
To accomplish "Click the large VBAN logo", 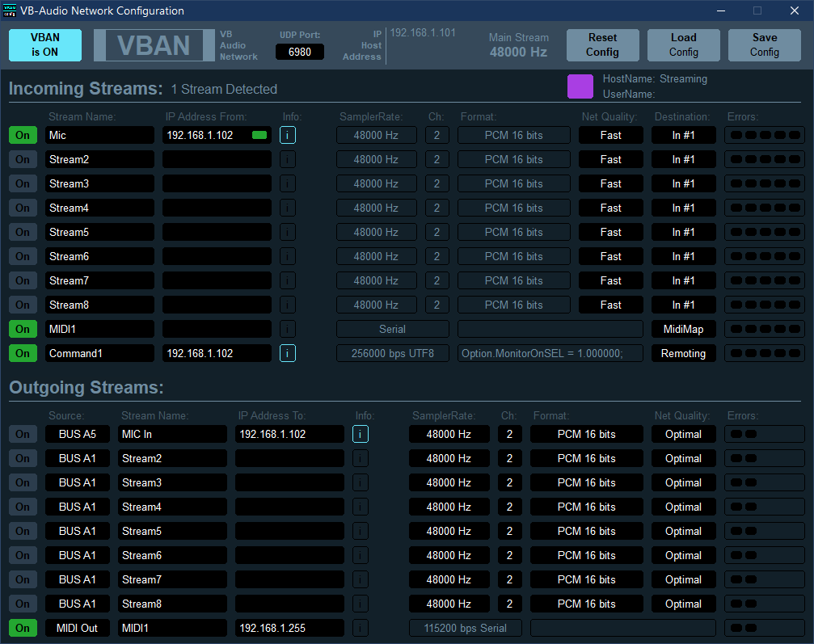I will pos(154,45).
